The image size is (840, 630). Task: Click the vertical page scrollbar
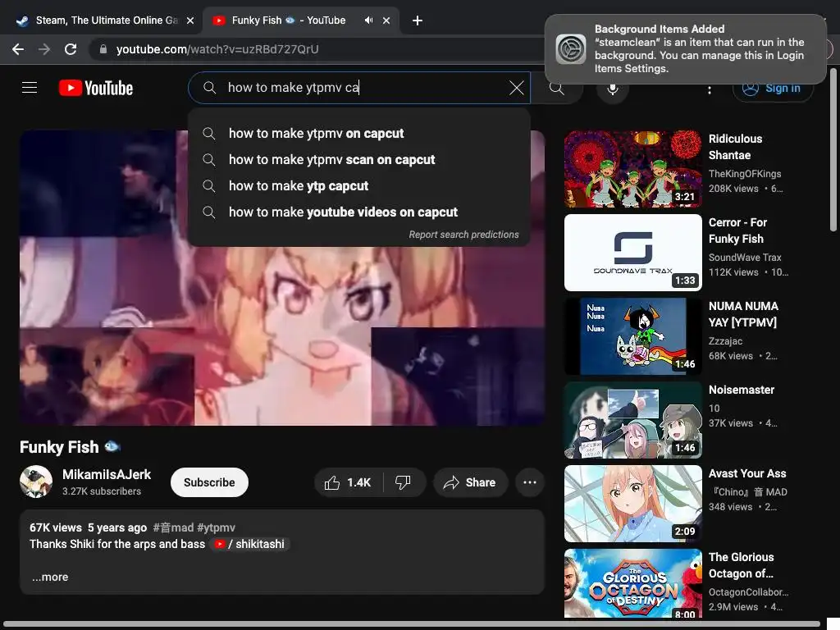tap(833, 150)
